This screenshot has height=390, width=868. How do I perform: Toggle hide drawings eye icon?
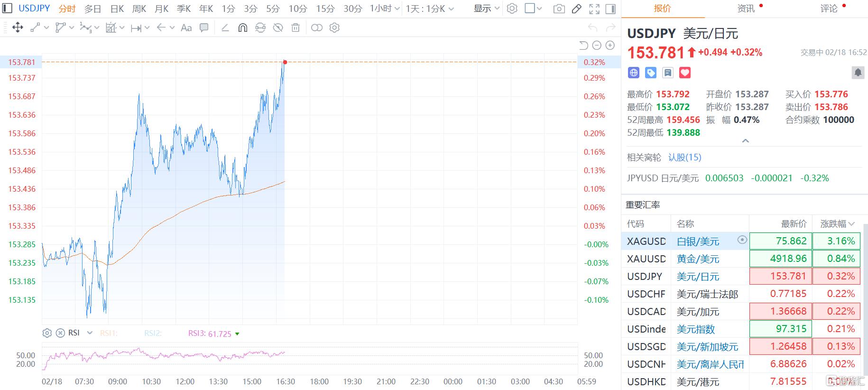278,28
